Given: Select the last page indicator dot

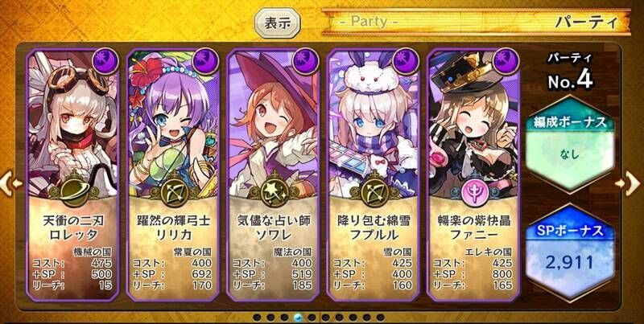Looking at the screenshot, I should click(380, 318).
